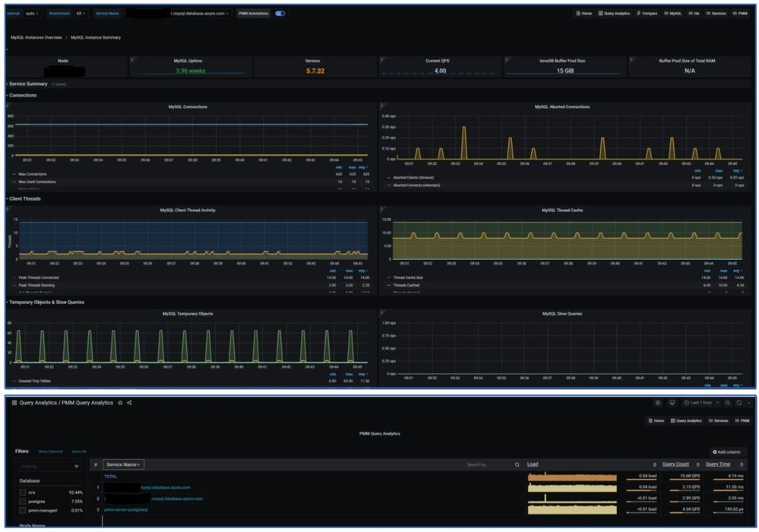Open the MySQL menu in top nav
Screen dimensions: 759x532
(673, 14)
